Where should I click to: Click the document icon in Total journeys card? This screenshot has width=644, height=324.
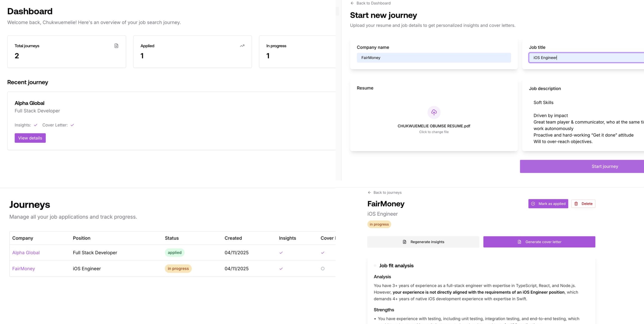click(116, 46)
